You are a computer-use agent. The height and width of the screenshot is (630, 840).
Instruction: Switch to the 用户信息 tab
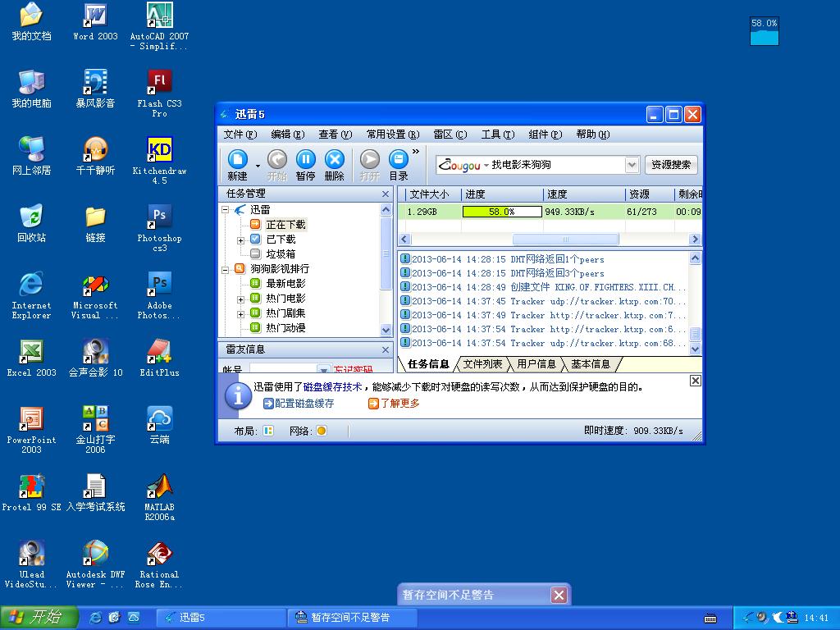click(x=536, y=364)
